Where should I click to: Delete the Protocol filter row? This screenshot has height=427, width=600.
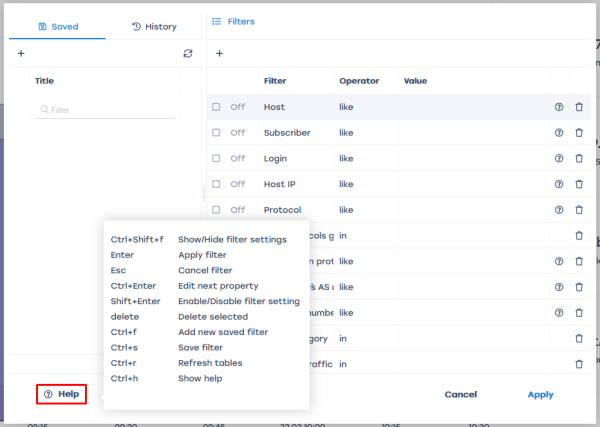pyautogui.click(x=578, y=210)
